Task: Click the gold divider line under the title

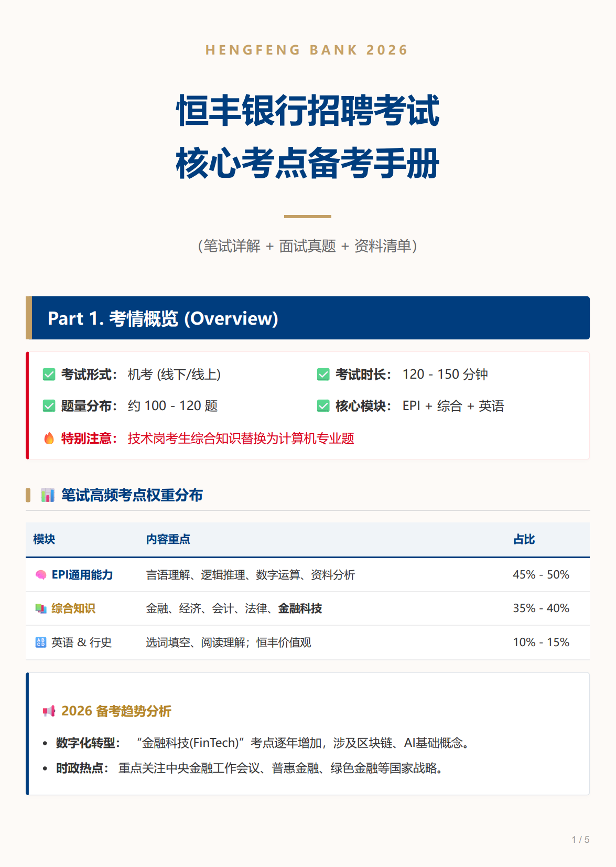Action: pyautogui.click(x=307, y=216)
